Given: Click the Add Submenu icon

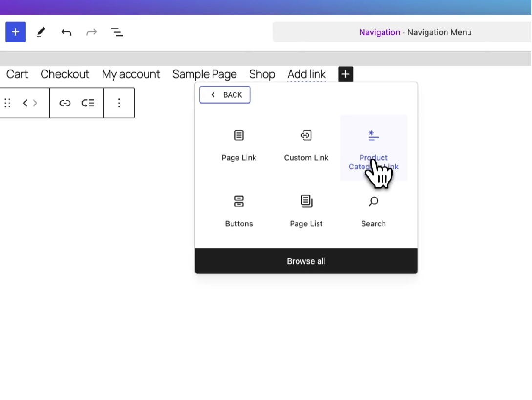Looking at the screenshot, I should (88, 103).
